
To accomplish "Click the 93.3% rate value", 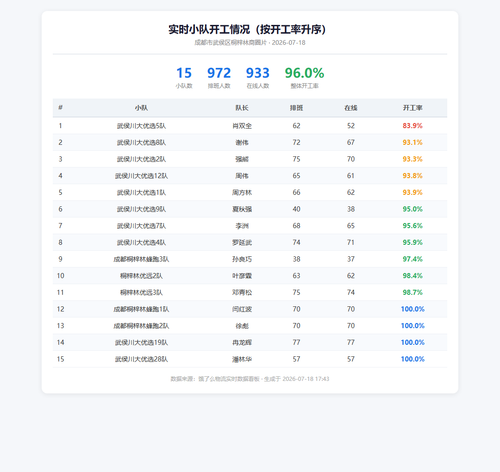I will [x=412, y=159].
